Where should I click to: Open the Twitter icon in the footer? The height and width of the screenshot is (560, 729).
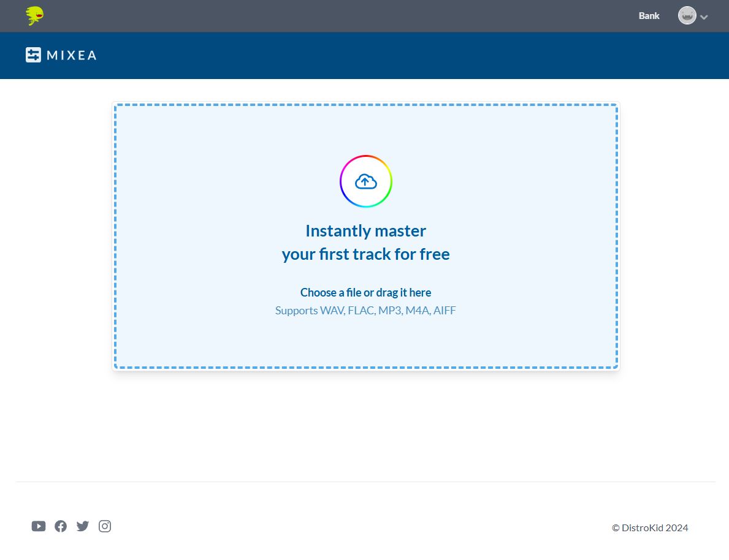[x=82, y=526]
